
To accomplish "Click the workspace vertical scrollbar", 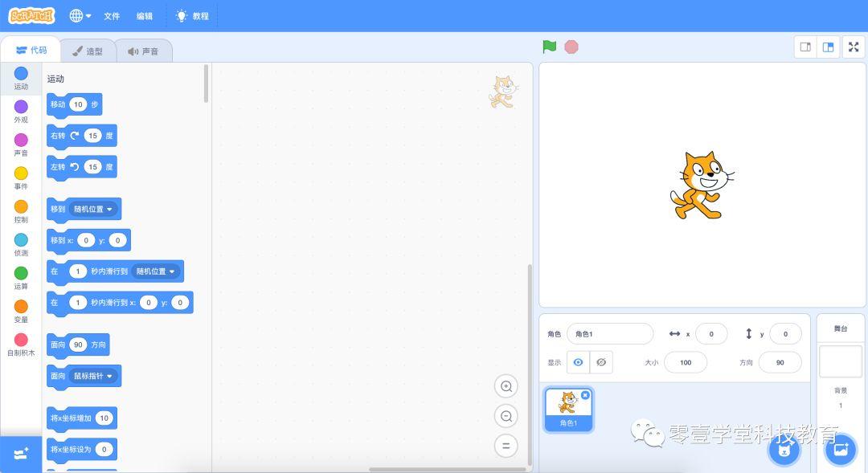I will point(530,365).
